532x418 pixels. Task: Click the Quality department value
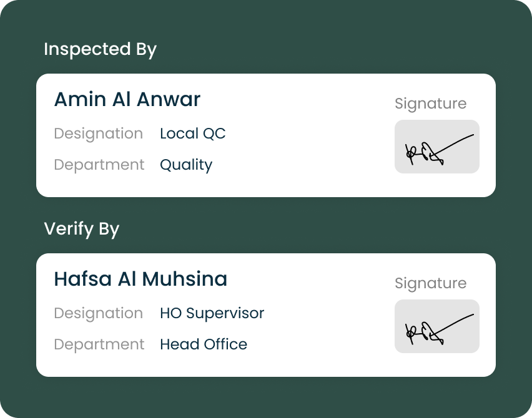pos(186,165)
